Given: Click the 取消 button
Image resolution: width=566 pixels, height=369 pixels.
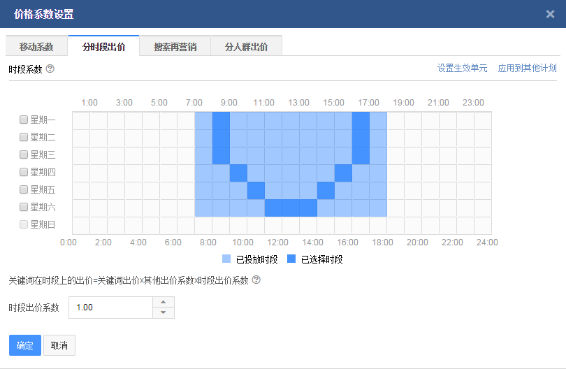Looking at the screenshot, I should (x=59, y=346).
